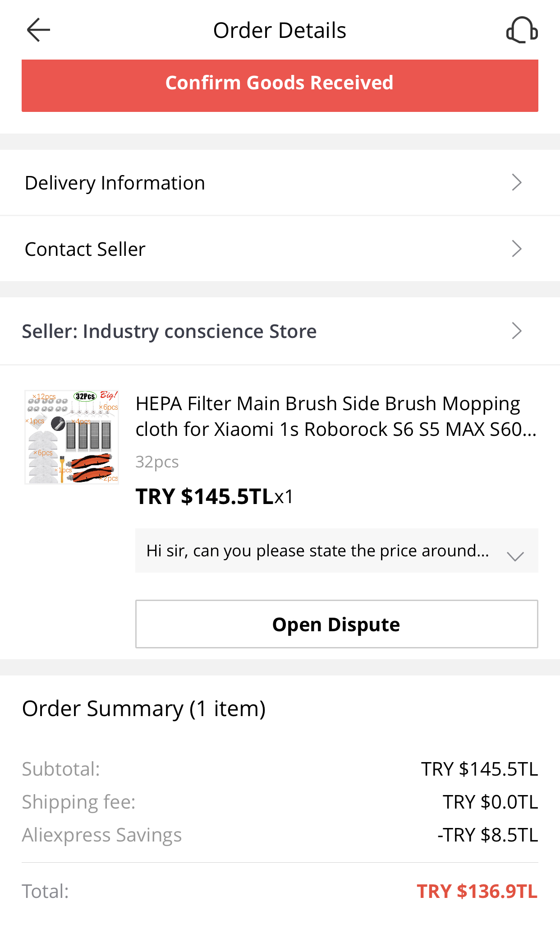The height and width of the screenshot is (948, 560).
Task: Click the red total TRY $136.9TL
Action: pos(477,892)
